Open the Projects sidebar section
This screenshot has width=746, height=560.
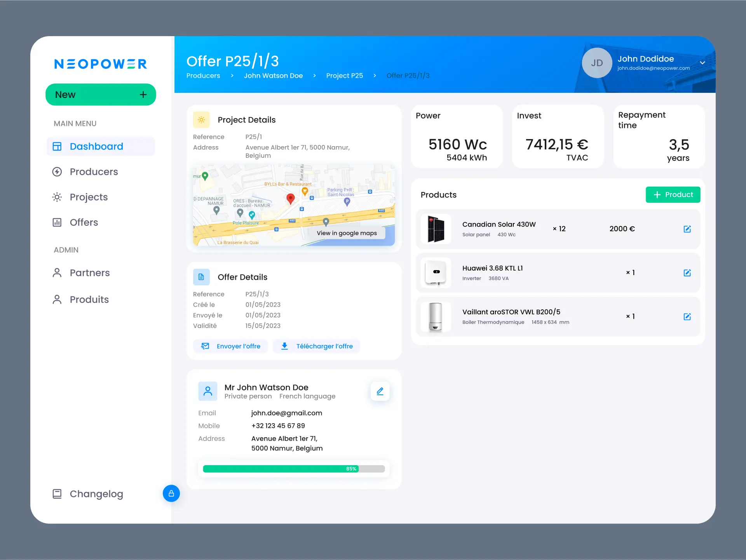[89, 197]
